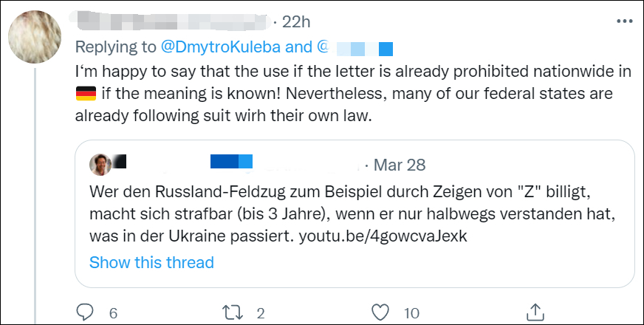Click the quoted tweet author's small avatar
This screenshot has width=644, height=325.
[100, 164]
